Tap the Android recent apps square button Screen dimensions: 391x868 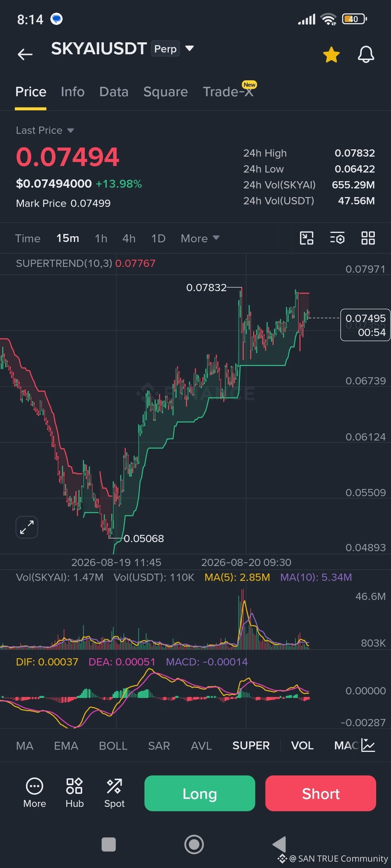pos(109,844)
